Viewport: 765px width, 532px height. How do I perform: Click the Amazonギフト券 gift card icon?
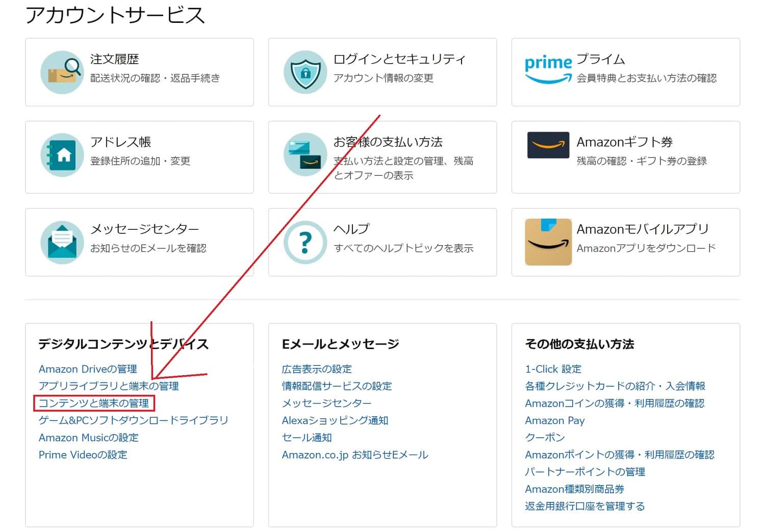pos(548,145)
